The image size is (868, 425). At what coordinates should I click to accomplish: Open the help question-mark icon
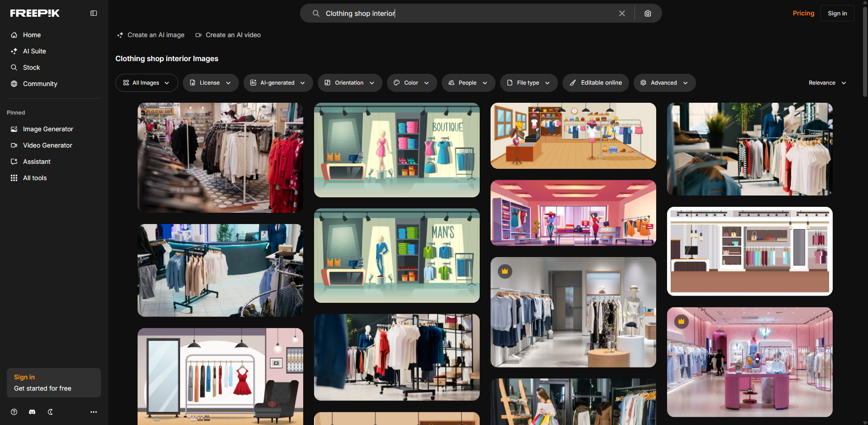[14, 412]
